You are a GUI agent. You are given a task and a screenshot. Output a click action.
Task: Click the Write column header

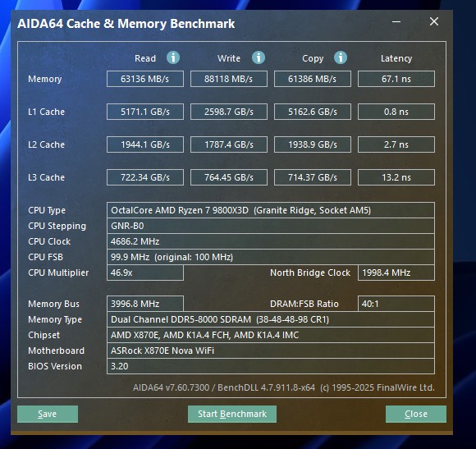229,58
